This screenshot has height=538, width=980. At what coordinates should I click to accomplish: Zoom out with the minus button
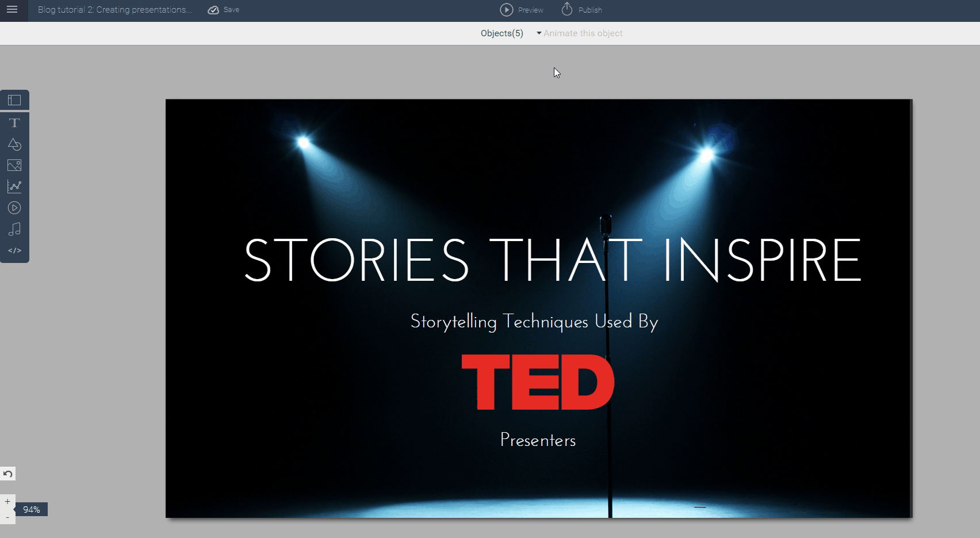pos(7,517)
